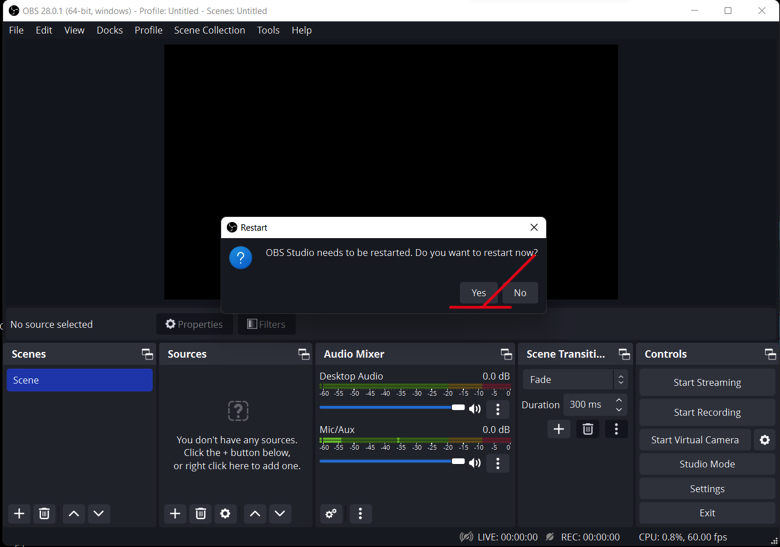Screen dimensions: 780x547
Task: Open the Help menu
Action: [301, 30]
